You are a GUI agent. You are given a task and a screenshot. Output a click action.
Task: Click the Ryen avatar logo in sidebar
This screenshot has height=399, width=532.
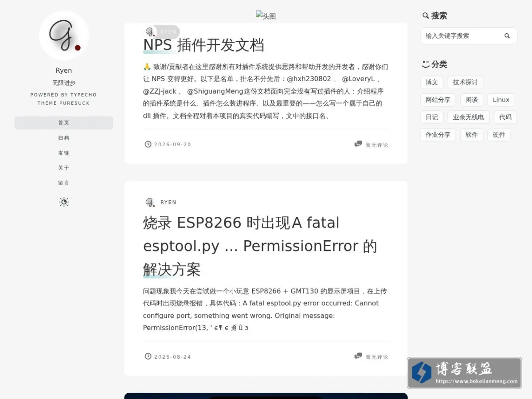(64, 35)
